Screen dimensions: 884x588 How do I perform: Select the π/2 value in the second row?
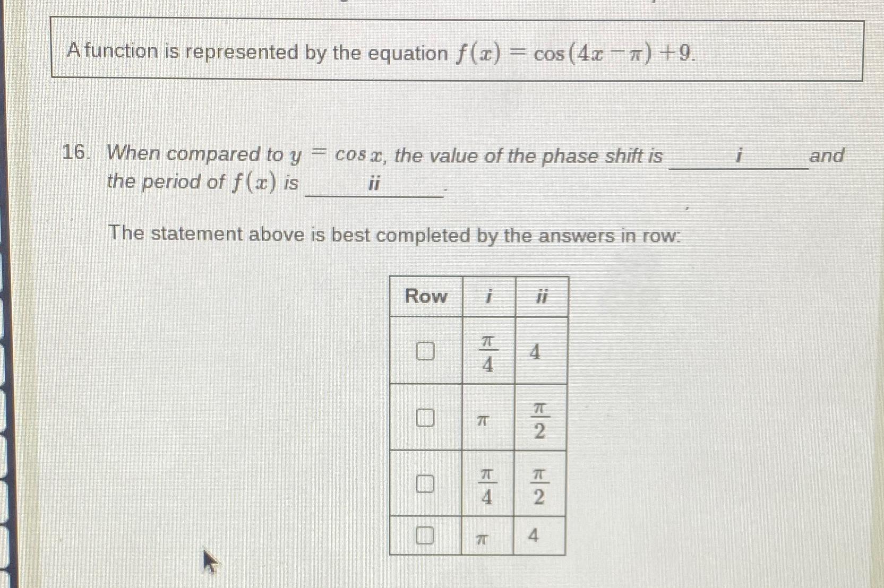click(539, 419)
